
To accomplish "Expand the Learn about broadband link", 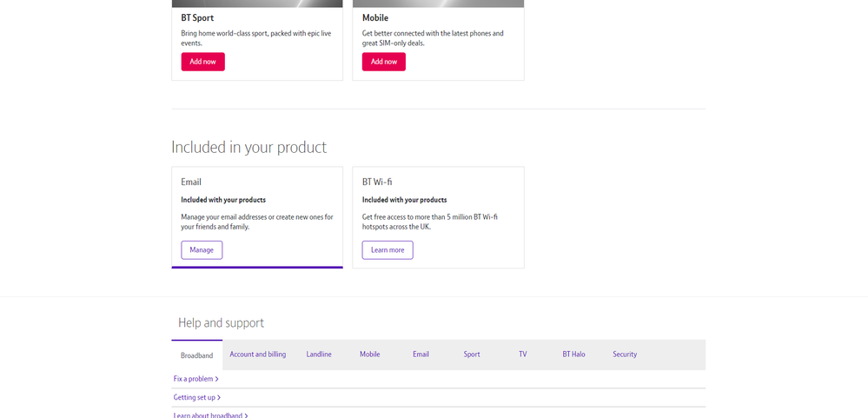I will [210, 415].
